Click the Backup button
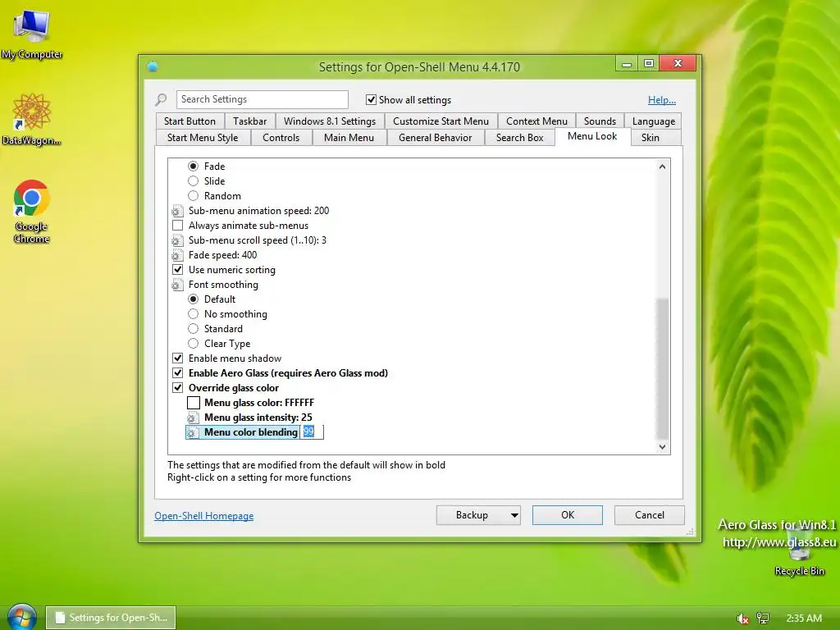 (x=472, y=515)
